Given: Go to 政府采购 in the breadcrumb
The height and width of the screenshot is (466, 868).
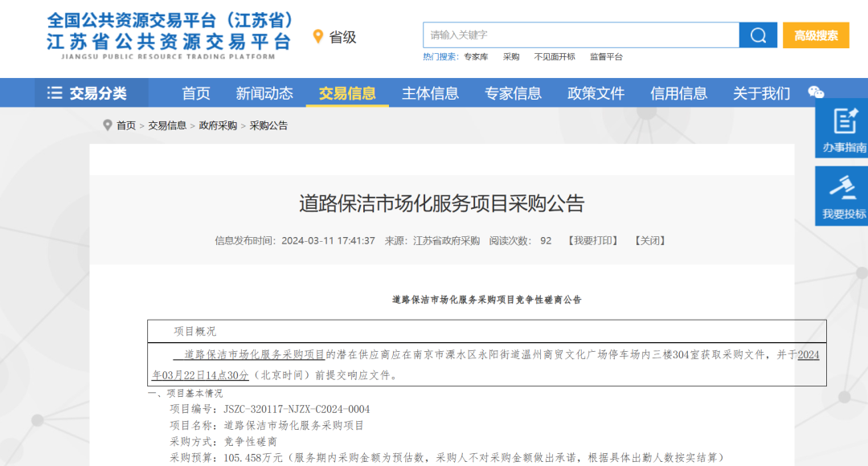Looking at the screenshot, I should (218, 125).
